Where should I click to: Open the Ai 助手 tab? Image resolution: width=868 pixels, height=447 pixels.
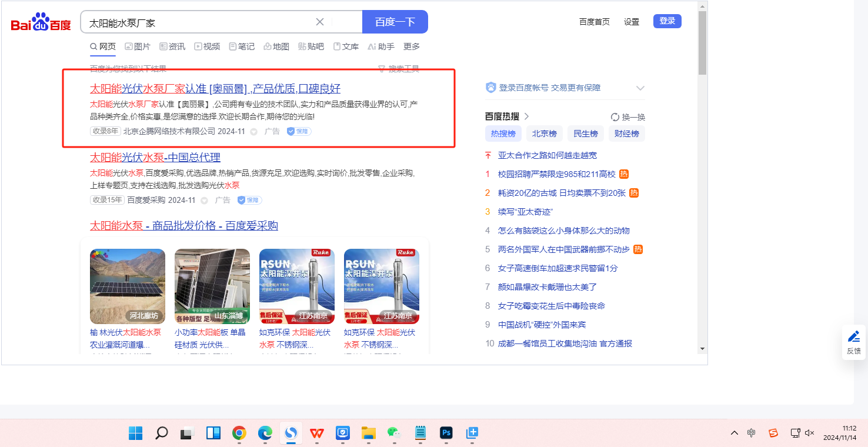click(x=381, y=46)
